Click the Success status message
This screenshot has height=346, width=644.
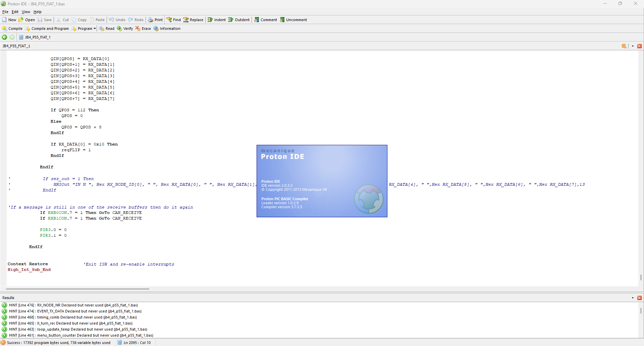(x=58, y=343)
